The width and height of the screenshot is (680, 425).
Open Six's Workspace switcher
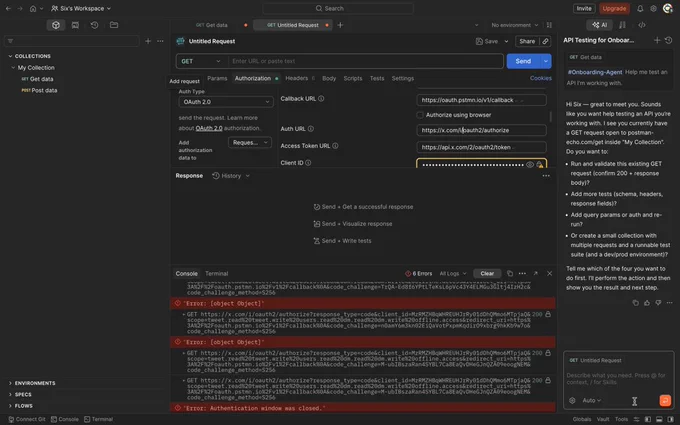tap(81, 8)
